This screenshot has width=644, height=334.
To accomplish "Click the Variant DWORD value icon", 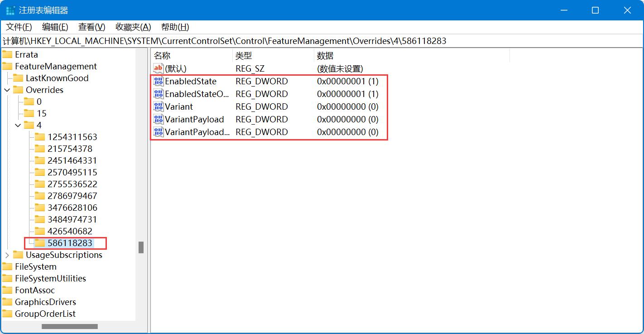I will 159,107.
